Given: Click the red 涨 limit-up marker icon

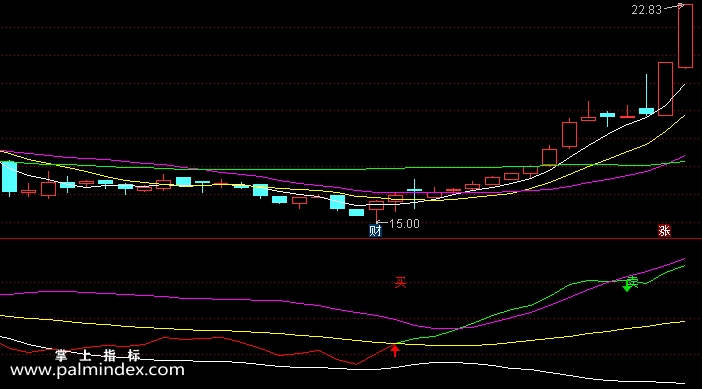Looking at the screenshot, I should click(664, 231).
